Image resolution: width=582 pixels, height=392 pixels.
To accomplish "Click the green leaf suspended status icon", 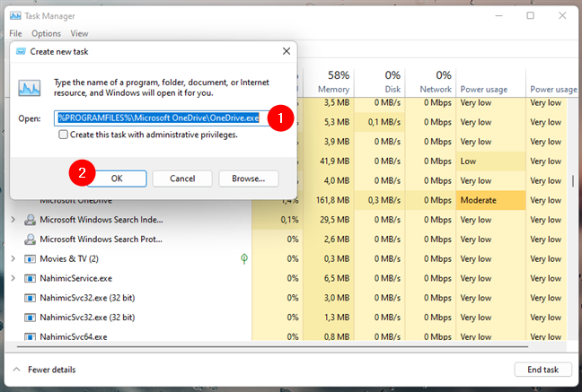I will (x=243, y=259).
